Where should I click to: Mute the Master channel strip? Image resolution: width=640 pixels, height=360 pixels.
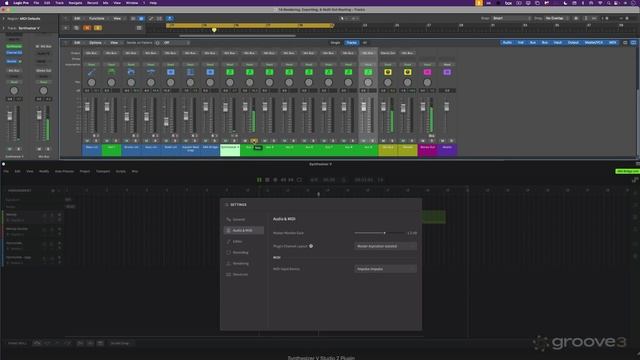pos(442,141)
